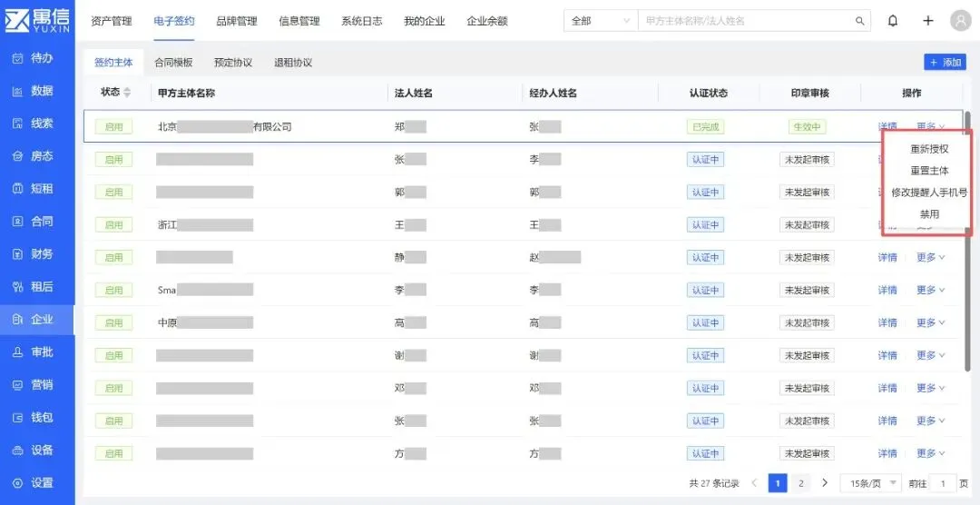Open the 预定协议 tab
The width and height of the screenshot is (980, 505).
[233, 63]
